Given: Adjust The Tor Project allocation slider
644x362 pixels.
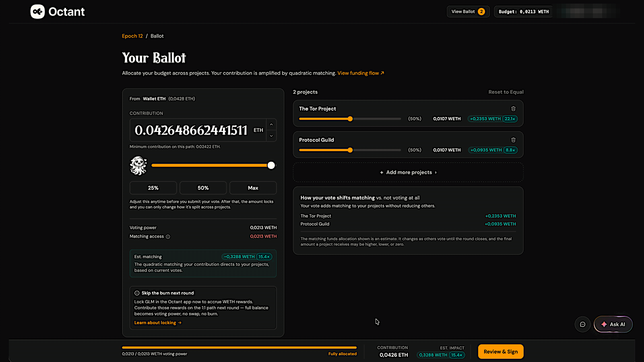Looking at the screenshot, I should point(350,119).
